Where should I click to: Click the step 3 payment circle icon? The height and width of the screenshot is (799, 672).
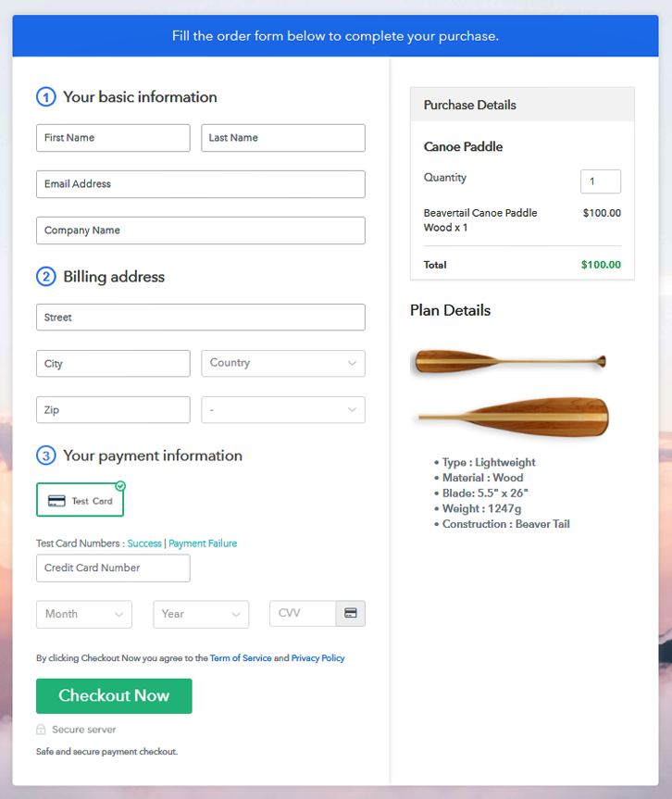tap(46, 456)
